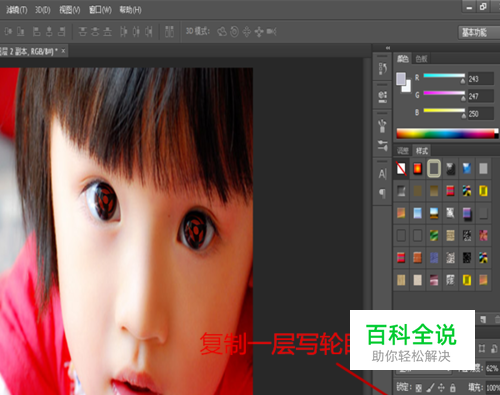Click the auto-align layers icon
The width and height of the screenshot is (500, 395).
point(169,32)
